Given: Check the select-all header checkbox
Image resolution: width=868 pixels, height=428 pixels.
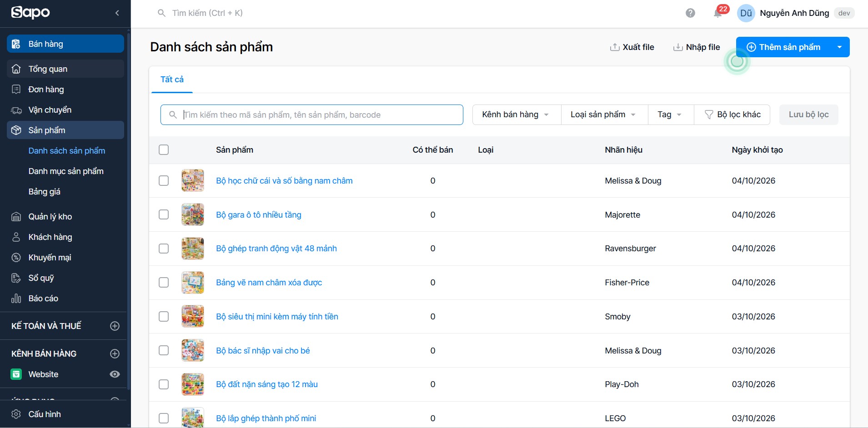Looking at the screenshot, I should pyautogui.click(x=164, y=150).
